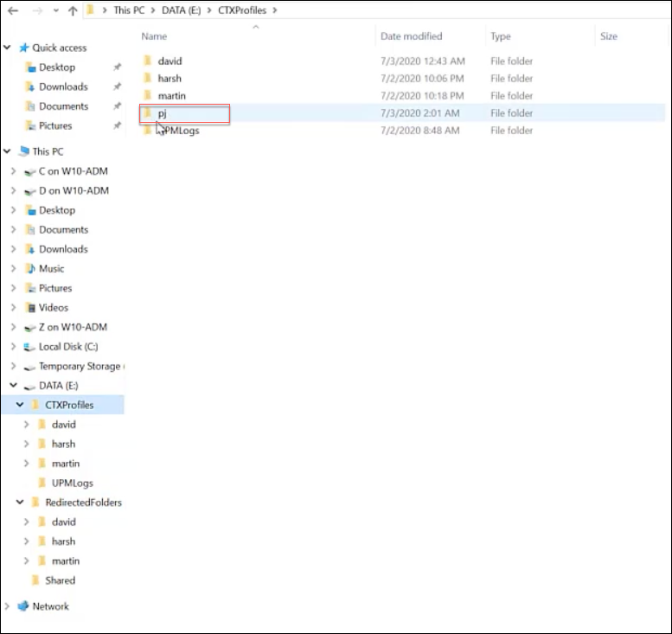Open Quick access star icon
The width and height of the screenshot is (672, 634).
pos(24,48)
